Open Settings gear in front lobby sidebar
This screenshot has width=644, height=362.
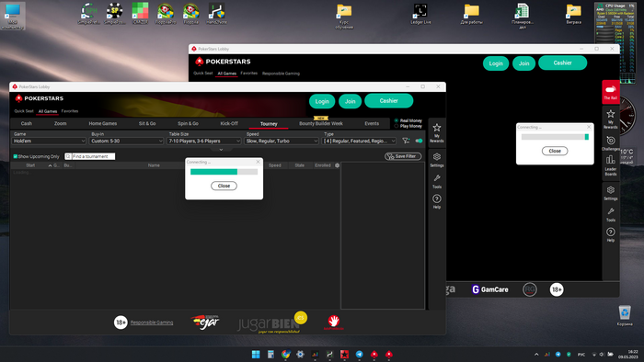point(437,160)
